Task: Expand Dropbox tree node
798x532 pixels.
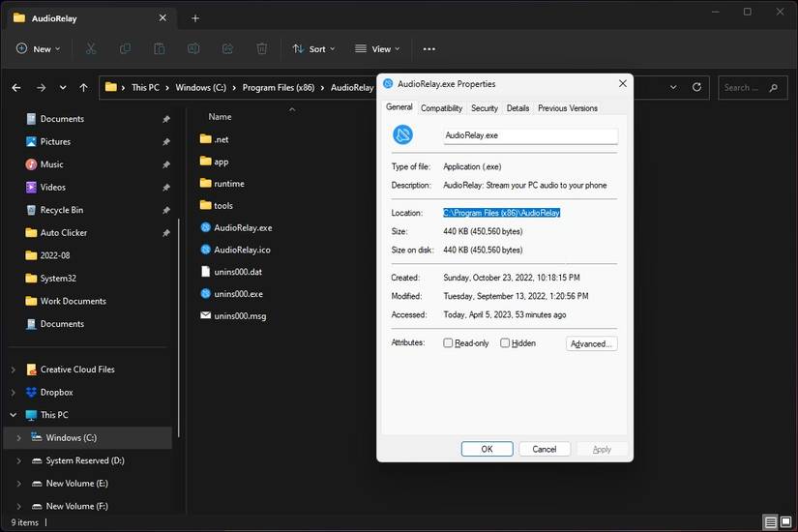Action: (x=14, y=393)
